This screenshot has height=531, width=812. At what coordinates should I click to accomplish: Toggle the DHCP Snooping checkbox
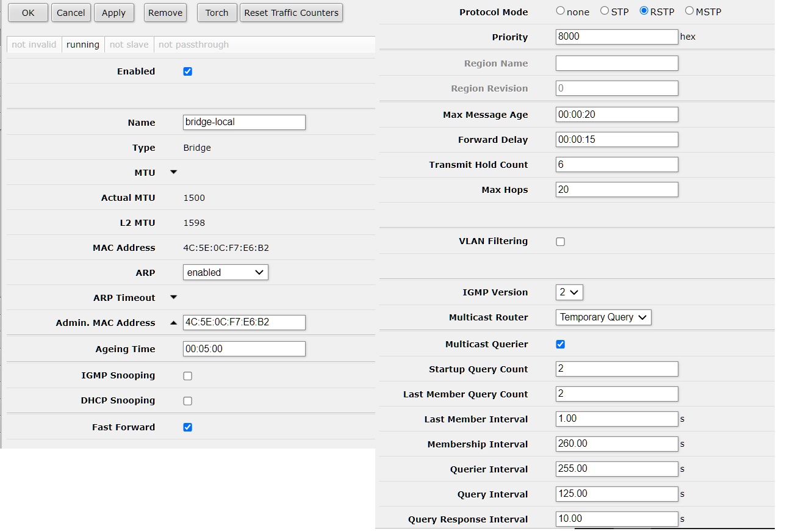188,401
